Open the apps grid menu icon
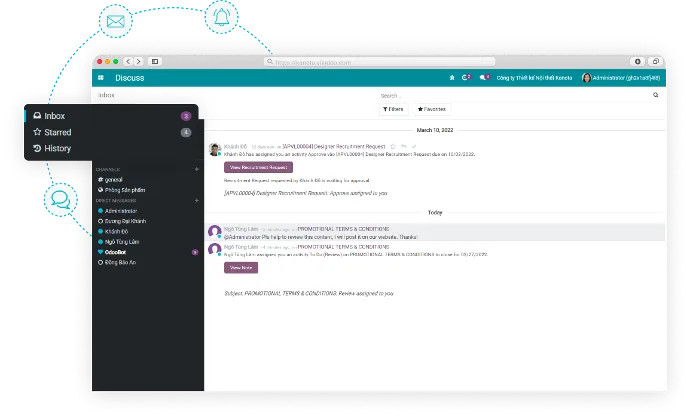The height and width of the screenshot is (418, 690). 101,78
